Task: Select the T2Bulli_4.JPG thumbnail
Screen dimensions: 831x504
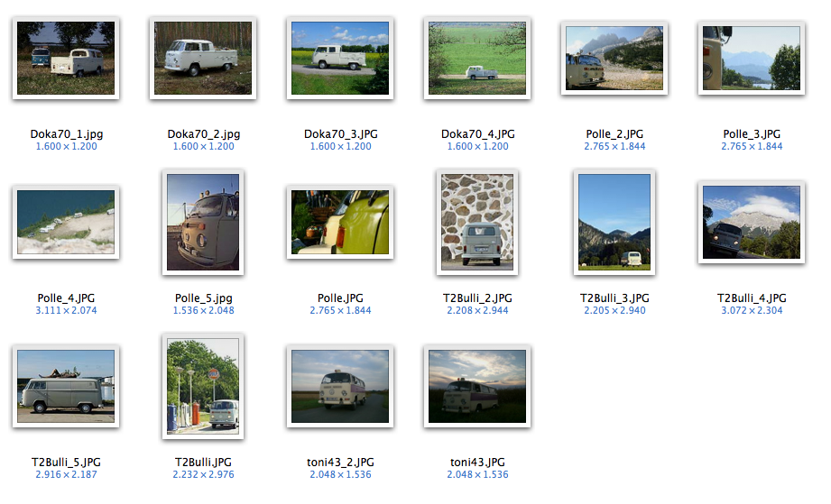Action: click(x=752, y=223)
